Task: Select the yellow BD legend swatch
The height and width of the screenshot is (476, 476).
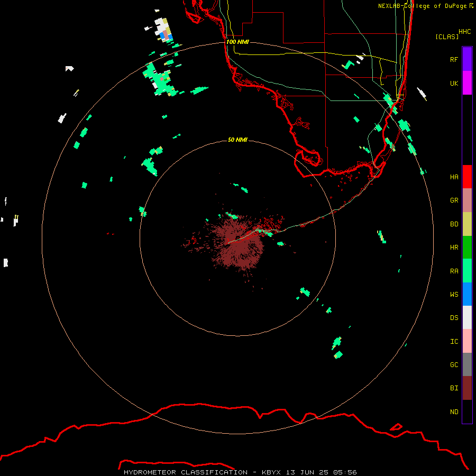Action: 467,224
